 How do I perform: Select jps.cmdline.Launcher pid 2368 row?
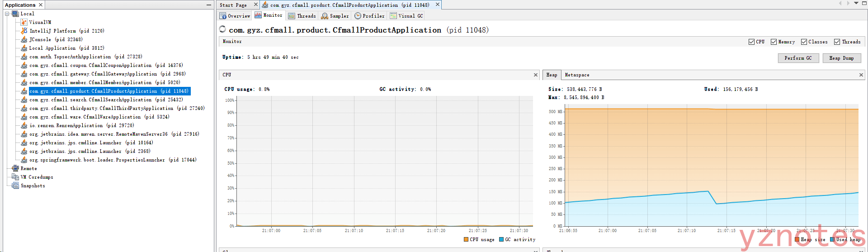click(x=90, y=151)
